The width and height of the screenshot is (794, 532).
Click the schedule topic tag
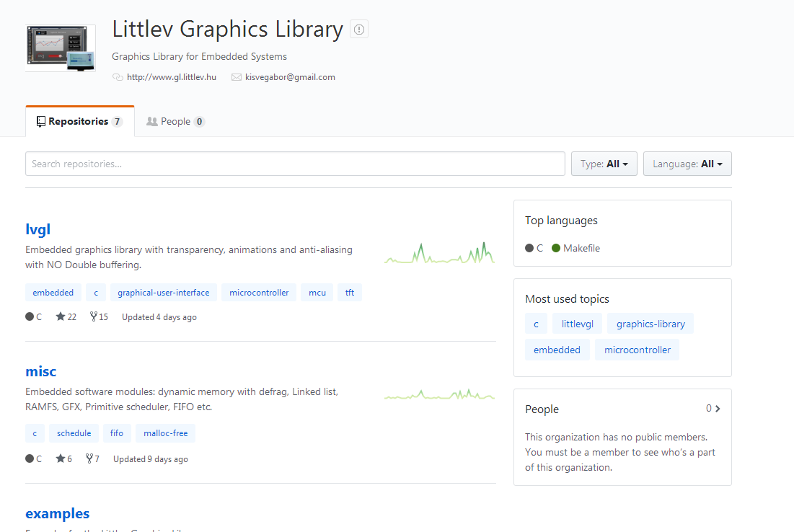click(74, 433)
